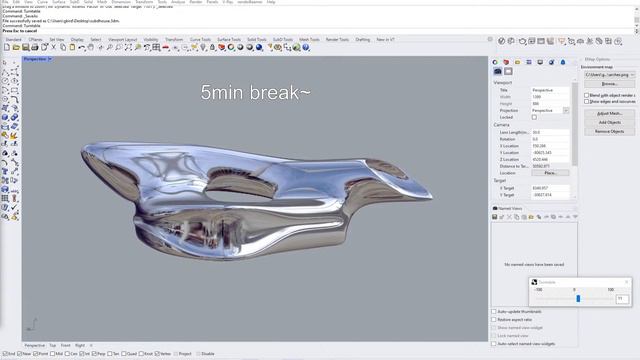Click the Adjust Mesh... button
This screenshot has width=640, height=360.
[609, 113]
